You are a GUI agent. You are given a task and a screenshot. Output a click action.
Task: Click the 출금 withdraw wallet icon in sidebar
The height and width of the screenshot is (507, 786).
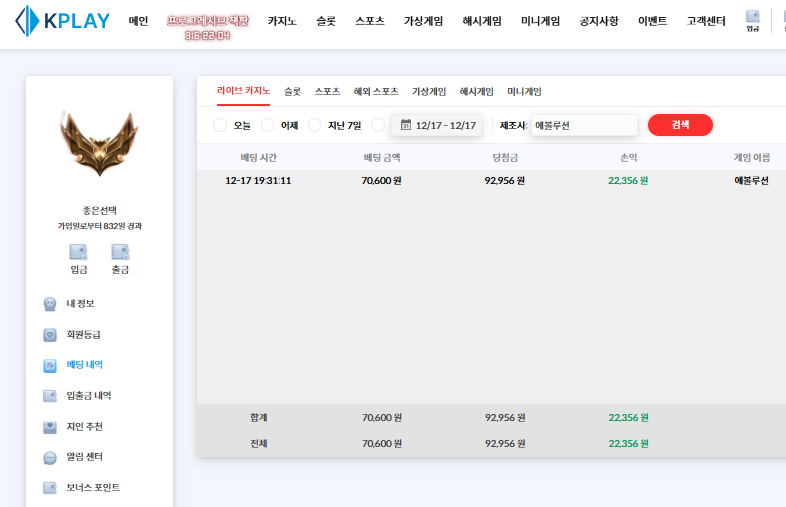(x=120, y=252)
